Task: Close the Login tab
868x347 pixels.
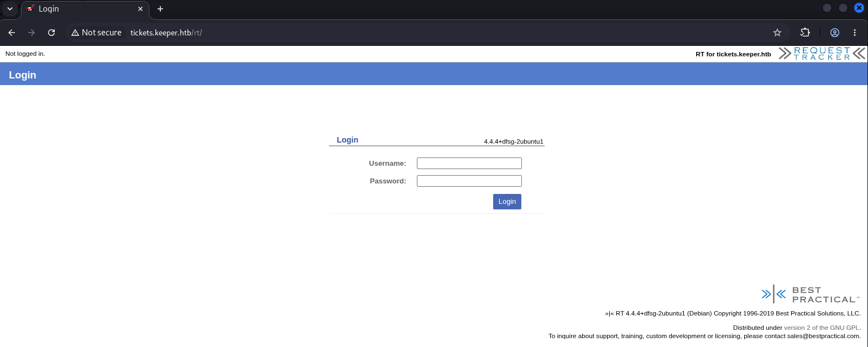Action: 140,9
